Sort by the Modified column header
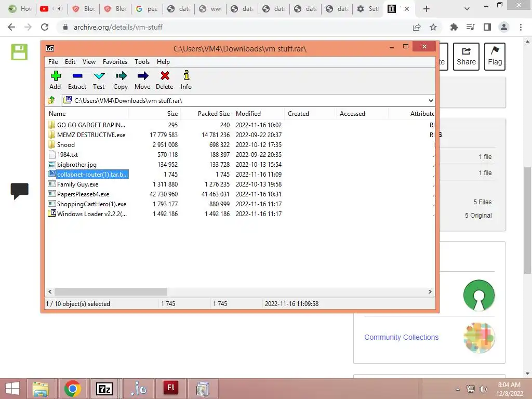The height and width of the screenshot is (399, 532). (x=259, y=114)
